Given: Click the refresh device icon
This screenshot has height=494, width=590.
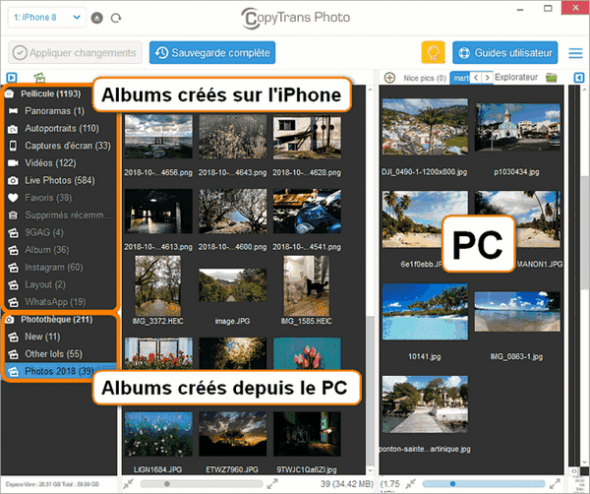Looking at the screenshot, I should [x=116, y=18].
